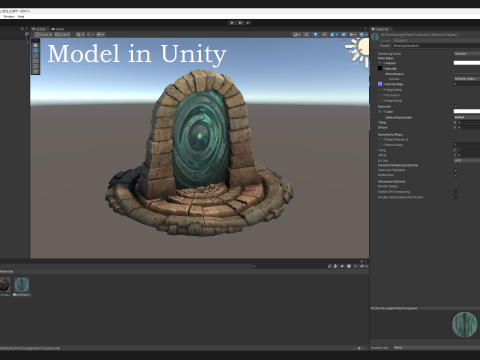Click the main Offset X field
Viewport: 480px width, 360px height.
468,128
